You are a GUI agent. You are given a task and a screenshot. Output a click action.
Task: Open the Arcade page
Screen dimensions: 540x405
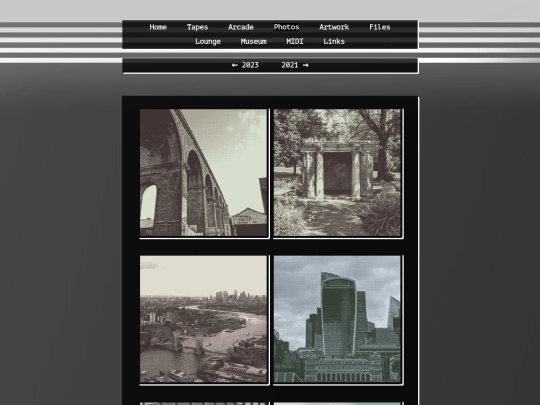point(241,27)
